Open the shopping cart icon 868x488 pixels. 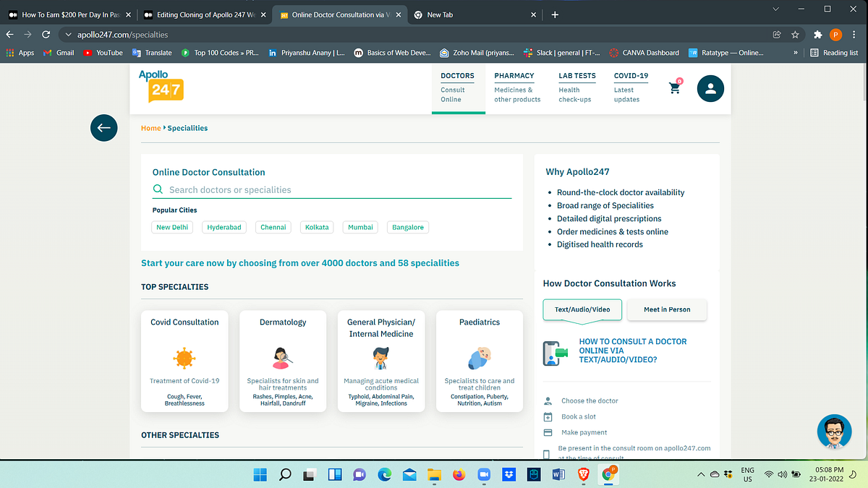(x=675, y=87)
